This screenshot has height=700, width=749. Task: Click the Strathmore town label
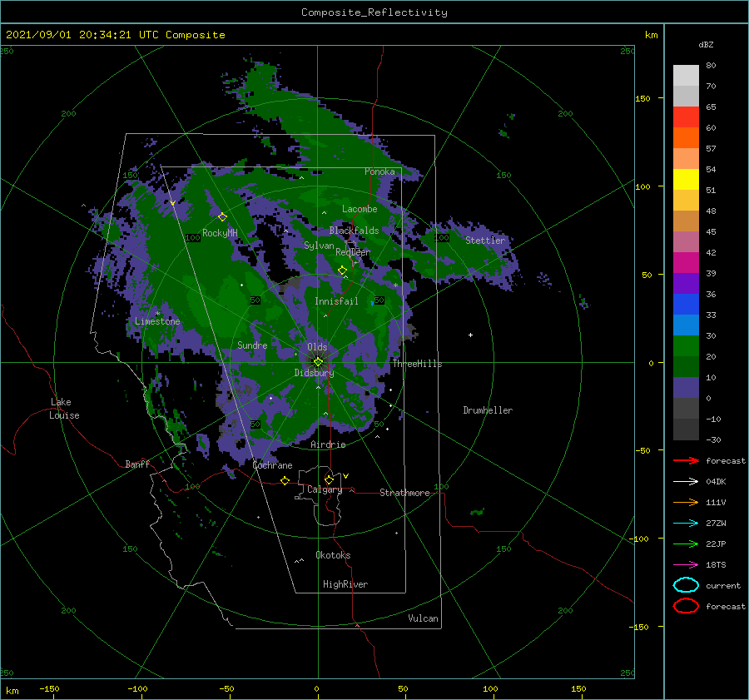(404, 493)
